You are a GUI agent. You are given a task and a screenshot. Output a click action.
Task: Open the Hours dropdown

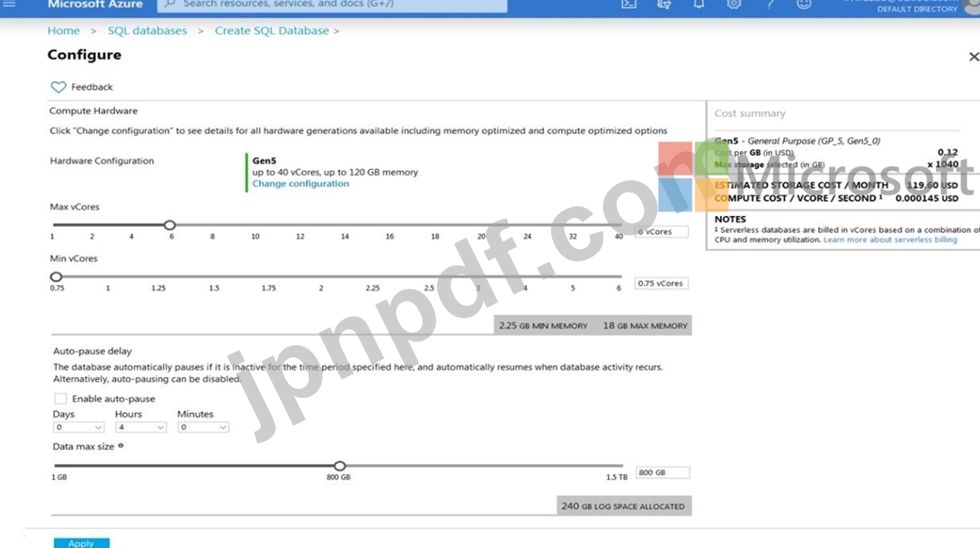140,427
